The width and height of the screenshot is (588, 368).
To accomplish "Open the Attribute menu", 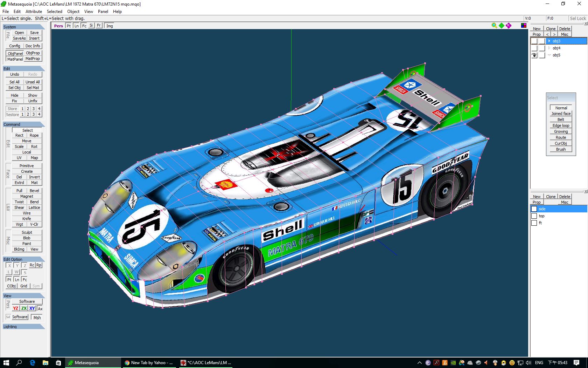I will coord(34,11).
